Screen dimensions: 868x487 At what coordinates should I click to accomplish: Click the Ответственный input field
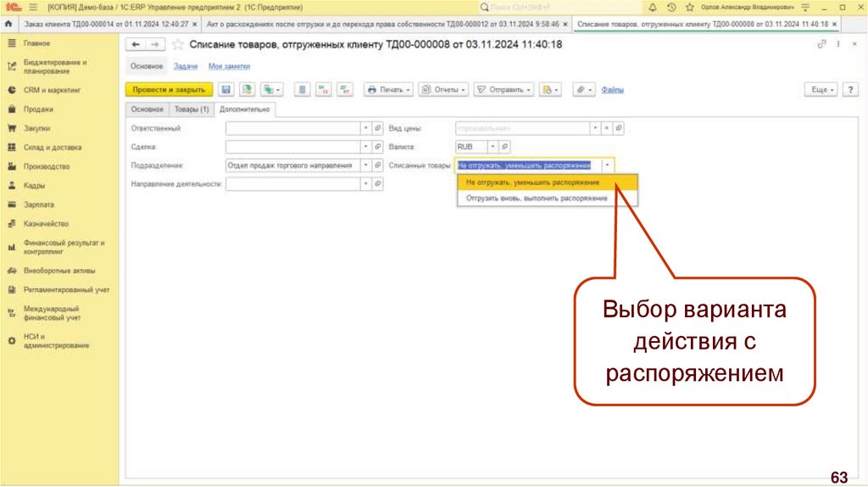292,128
